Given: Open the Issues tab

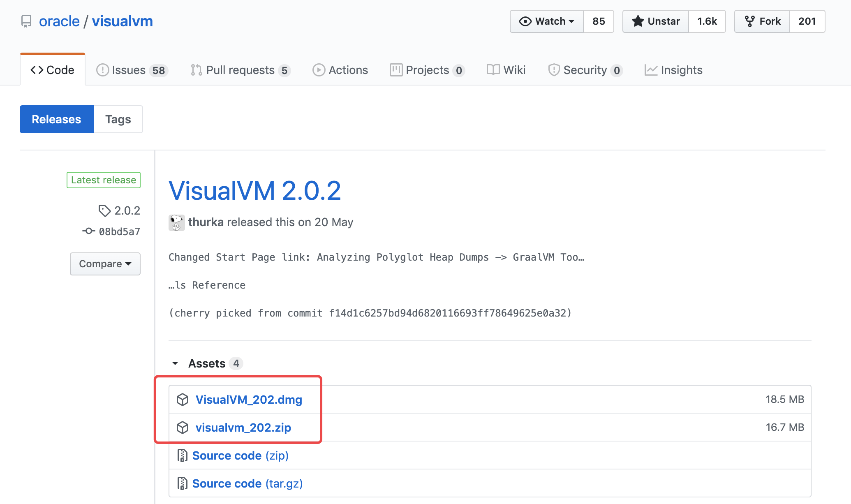Looking at the screenshot, I should click(132, 70).
